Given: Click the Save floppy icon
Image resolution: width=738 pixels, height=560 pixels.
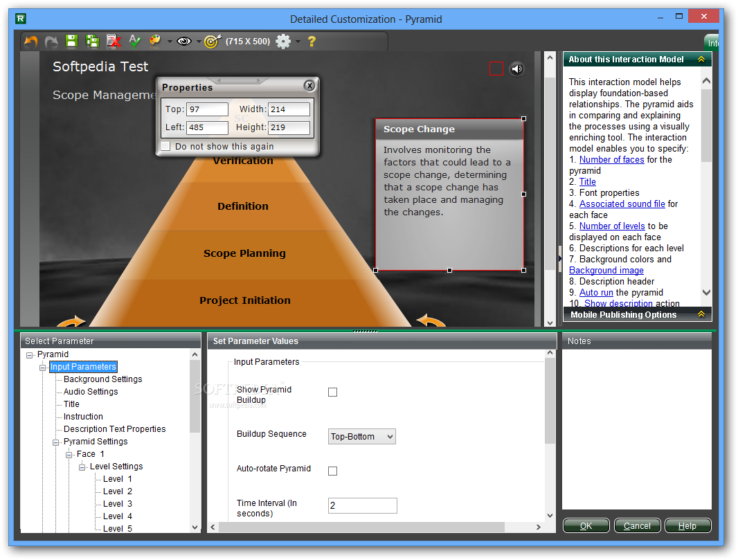Looking at the screenshot, I should pos(71,42).
